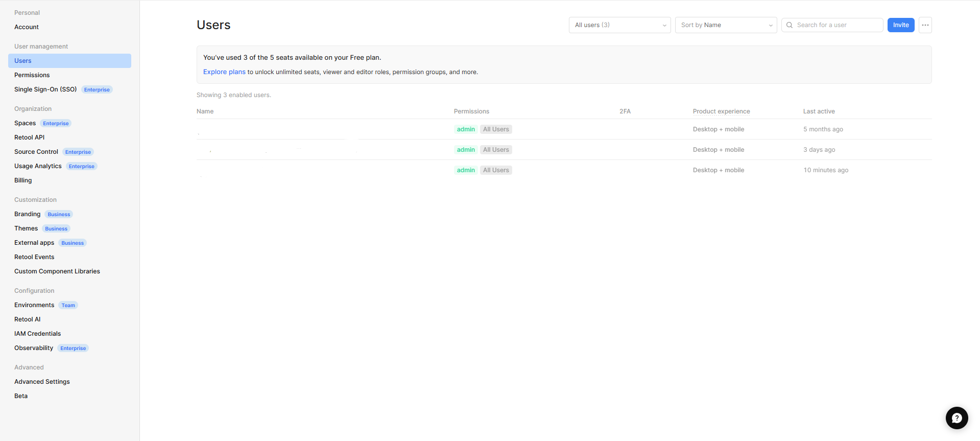
Task: Open the Permissions sidebar item
Action: pyautogui.click(x=32, y=75)
